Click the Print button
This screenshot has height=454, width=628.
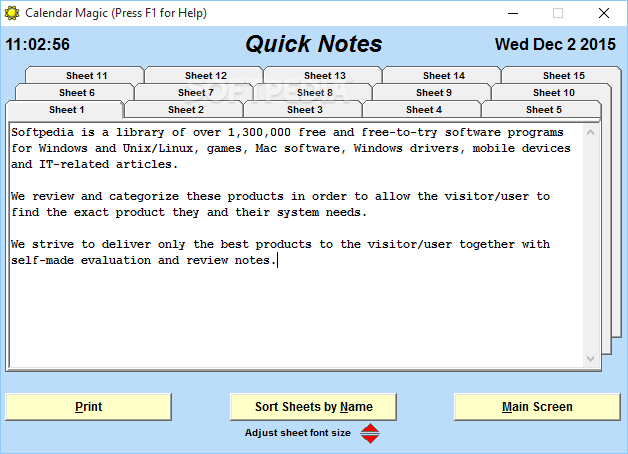(89, 407)
